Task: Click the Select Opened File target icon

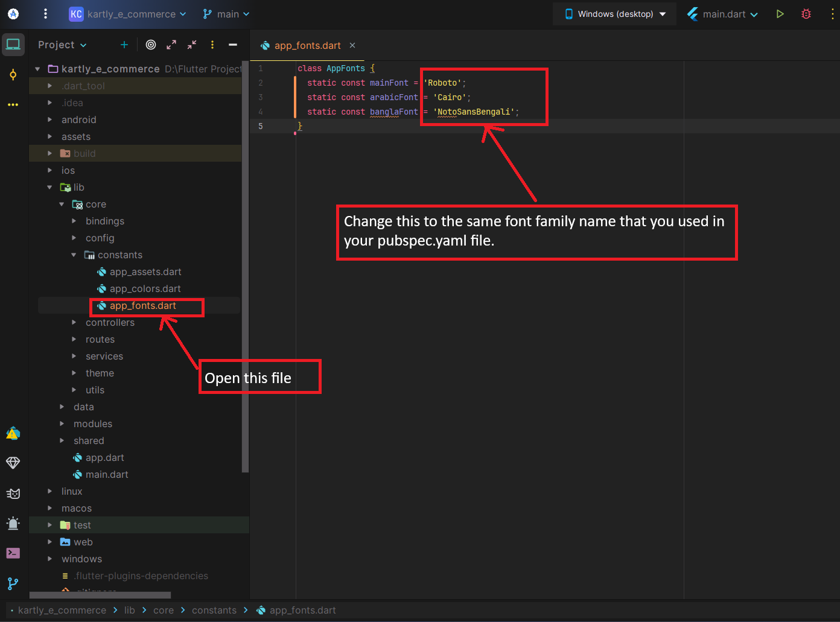Action: pyautogui.click(x=151, y=45)
